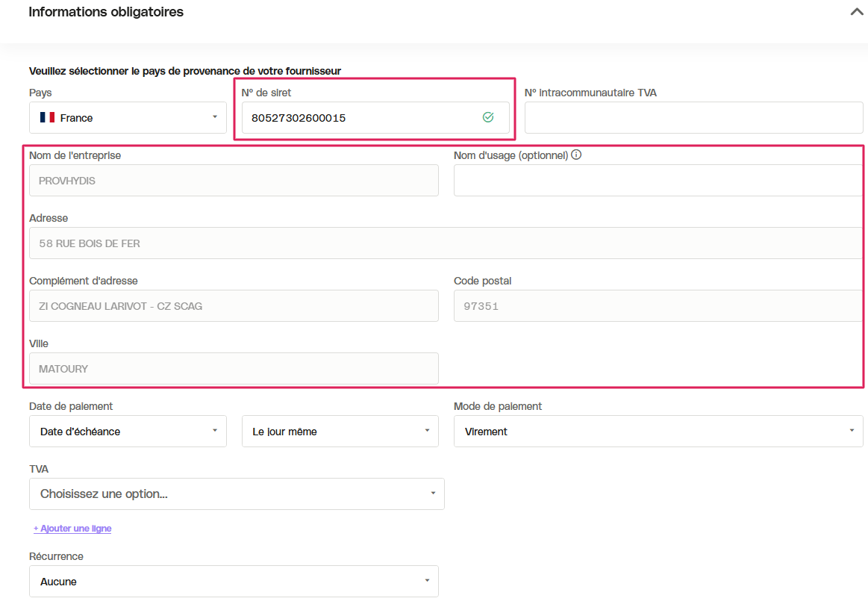This screenshot has height=613, width=868.
Task: Click the Pays label text
Action: (x=40, y=93)
